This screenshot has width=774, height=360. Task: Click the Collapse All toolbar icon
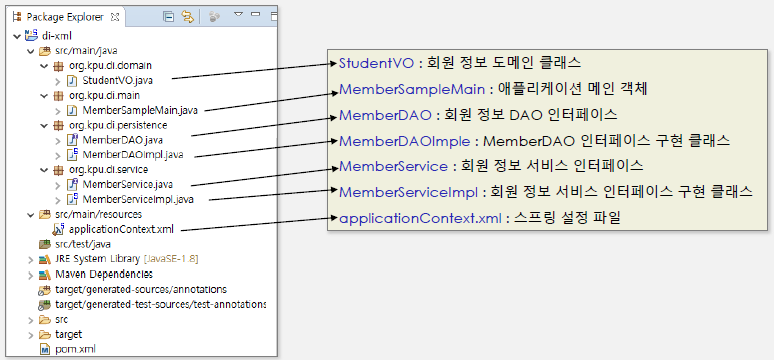click(x=169, y=17)
